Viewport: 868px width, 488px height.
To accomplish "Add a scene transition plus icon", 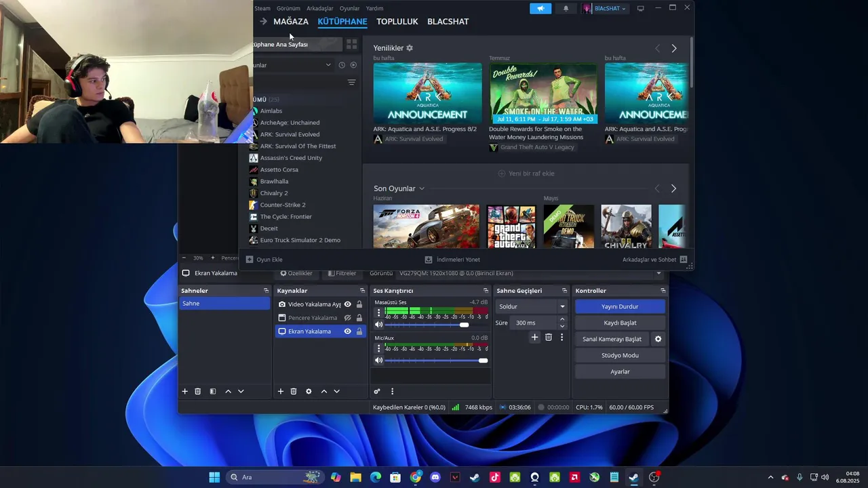I will coord(534,337).
